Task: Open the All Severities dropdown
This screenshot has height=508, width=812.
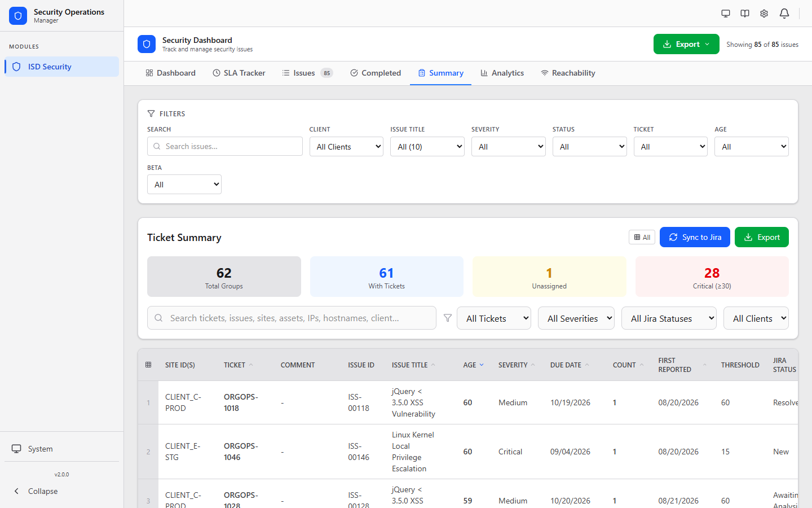Action: point(576,318)
